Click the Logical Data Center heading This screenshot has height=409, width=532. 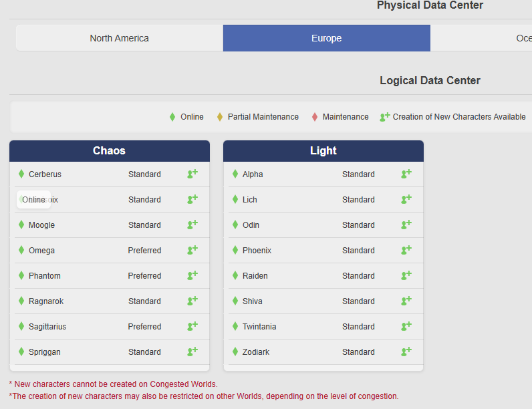[x=430, y=80]
